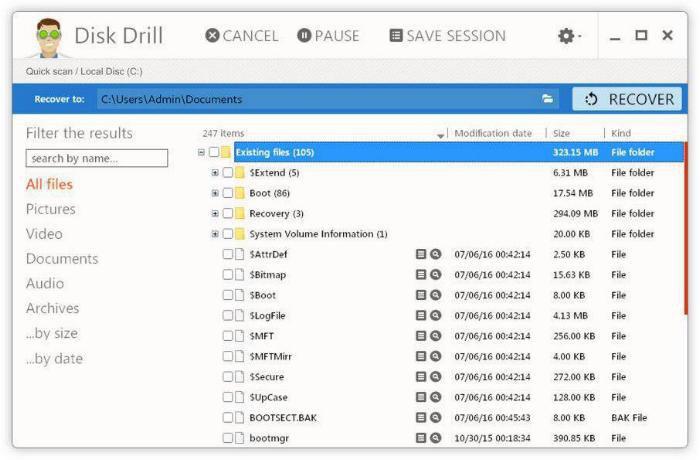Sort by Size column header

[561, 133]
